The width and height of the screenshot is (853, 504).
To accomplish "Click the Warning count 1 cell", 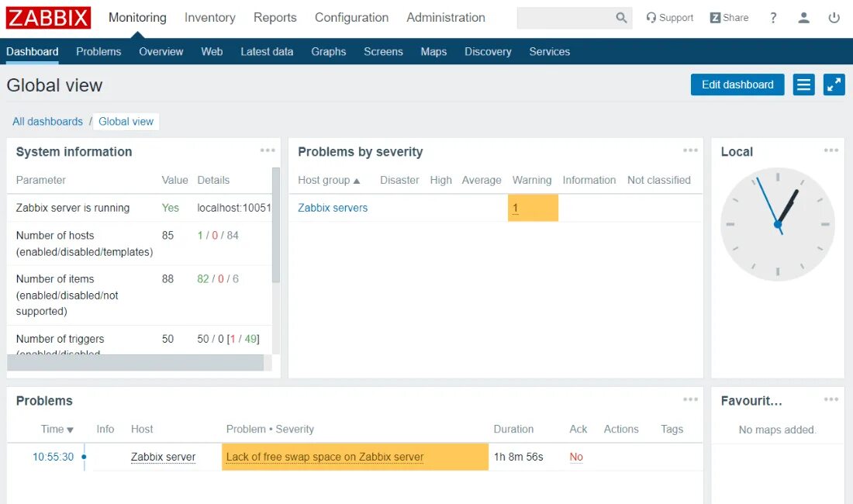I will [x=534, y=208].
